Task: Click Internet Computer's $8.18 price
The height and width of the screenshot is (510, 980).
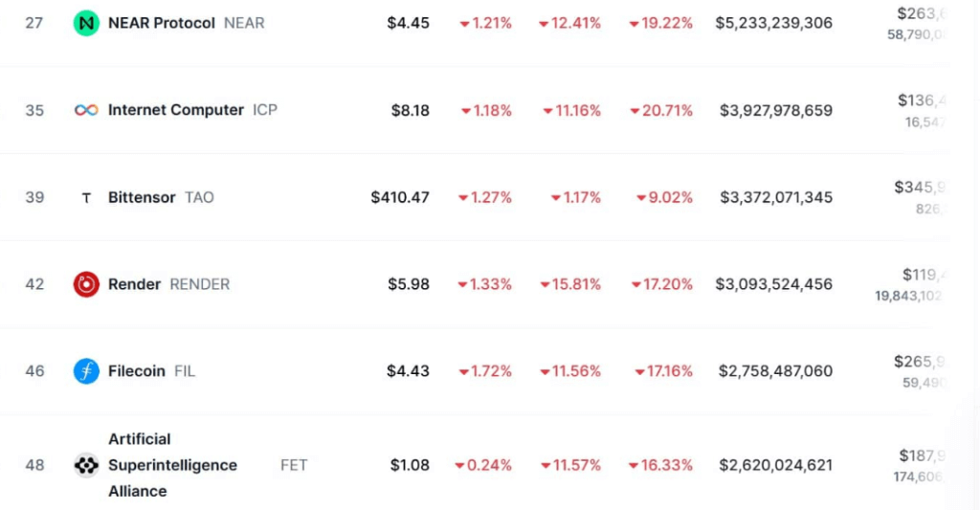Action: 410,110
